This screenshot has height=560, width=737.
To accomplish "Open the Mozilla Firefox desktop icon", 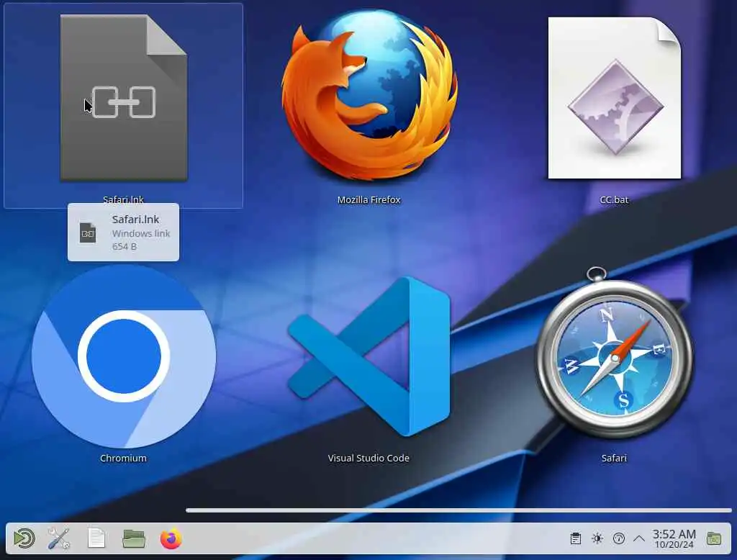I will (x=369, y=95).
